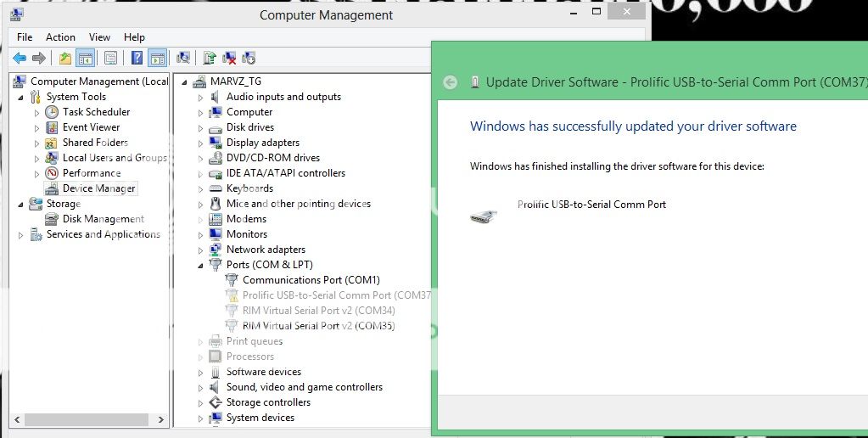The height and width of the screenshot is (438, 868).
Task: Click the Event Viewer icon
Action: click(x=52, y=127)
